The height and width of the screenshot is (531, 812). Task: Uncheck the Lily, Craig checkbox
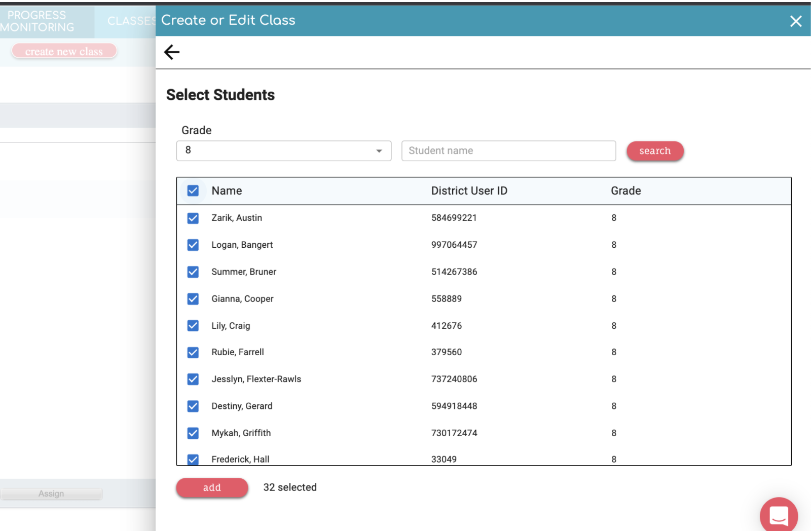point(193,326)
